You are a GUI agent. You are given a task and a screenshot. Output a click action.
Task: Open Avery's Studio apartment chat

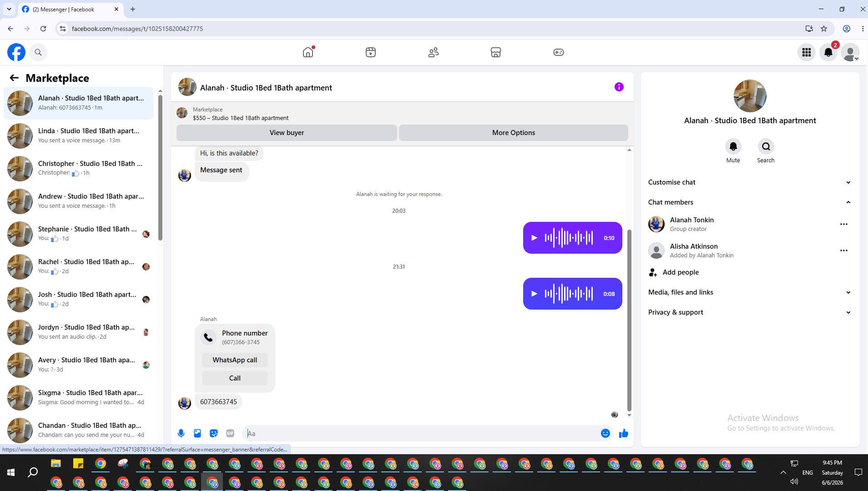click(x=79, y=365)
